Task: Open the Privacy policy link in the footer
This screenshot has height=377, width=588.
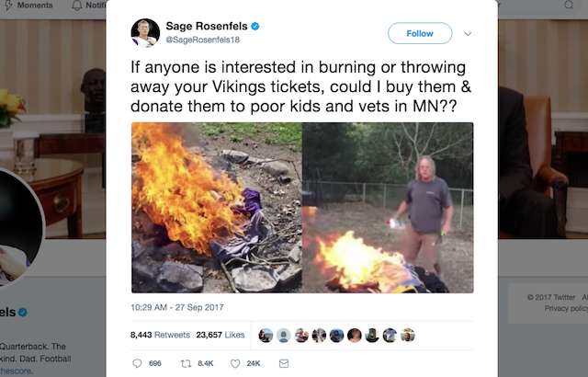Action: [x=566, y=308]
